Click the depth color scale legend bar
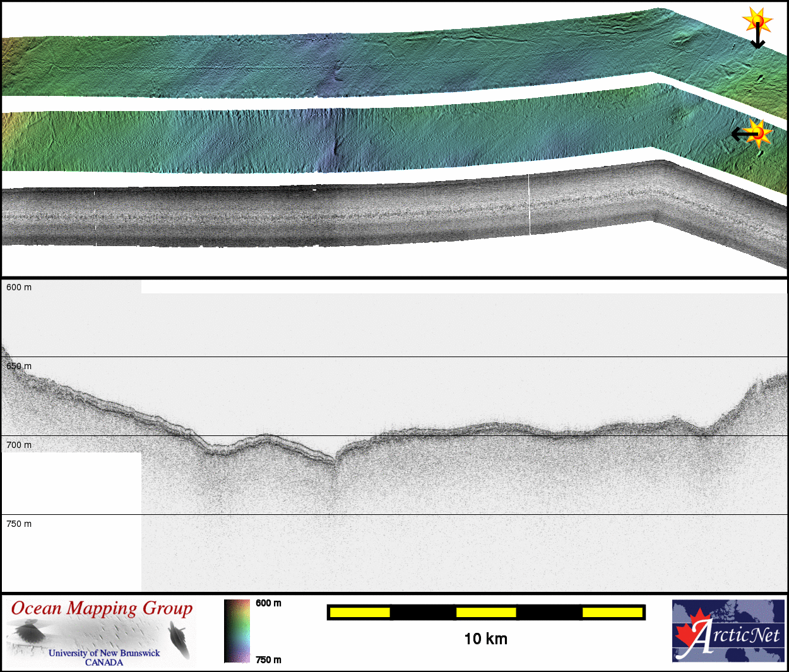Viewport: 789px width, 672px height. coord(237,631)
